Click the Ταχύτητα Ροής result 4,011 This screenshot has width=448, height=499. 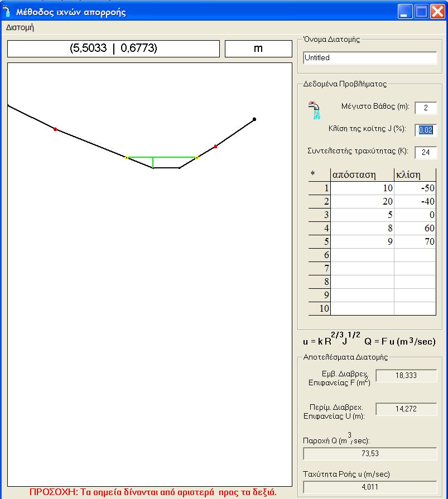[x=370, y=487]
